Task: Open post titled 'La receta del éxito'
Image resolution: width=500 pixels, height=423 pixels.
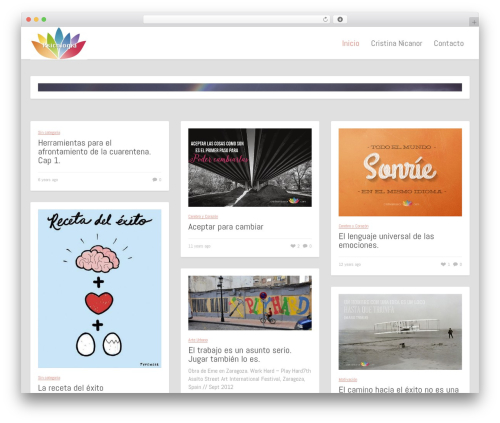Action: click(71, 388)
